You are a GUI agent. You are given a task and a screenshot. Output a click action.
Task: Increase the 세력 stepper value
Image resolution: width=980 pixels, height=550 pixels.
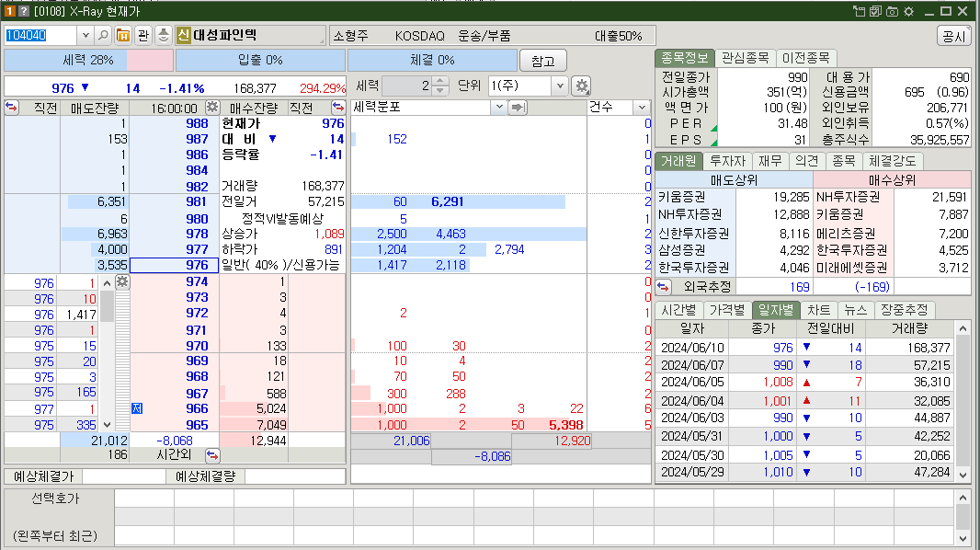(440, 81)
